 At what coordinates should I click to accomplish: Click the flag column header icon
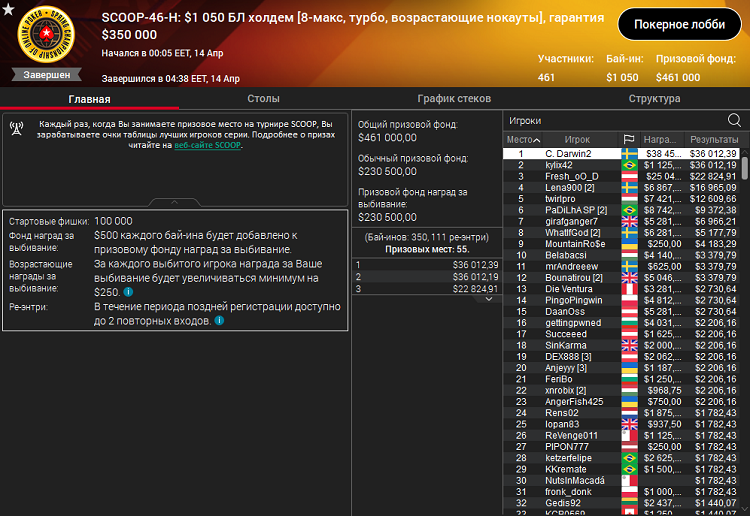point(629,140)
